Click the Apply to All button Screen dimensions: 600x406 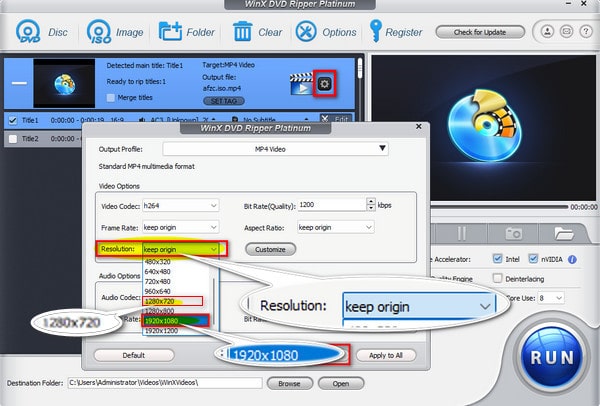(384, 355)
